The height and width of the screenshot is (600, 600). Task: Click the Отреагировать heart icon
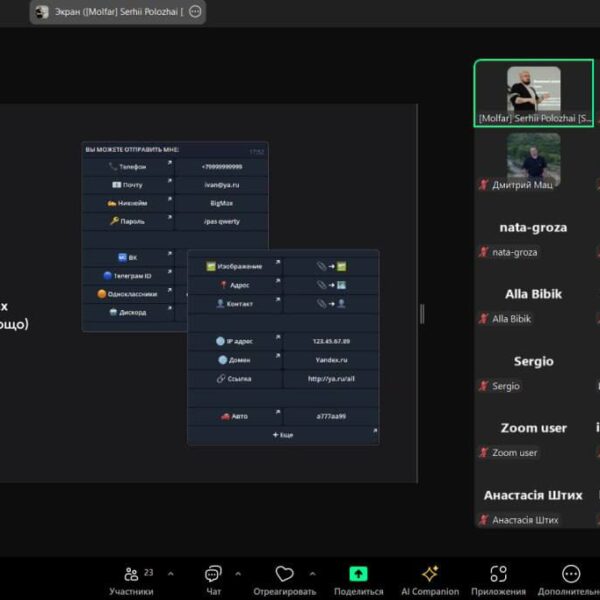(284, 574)
